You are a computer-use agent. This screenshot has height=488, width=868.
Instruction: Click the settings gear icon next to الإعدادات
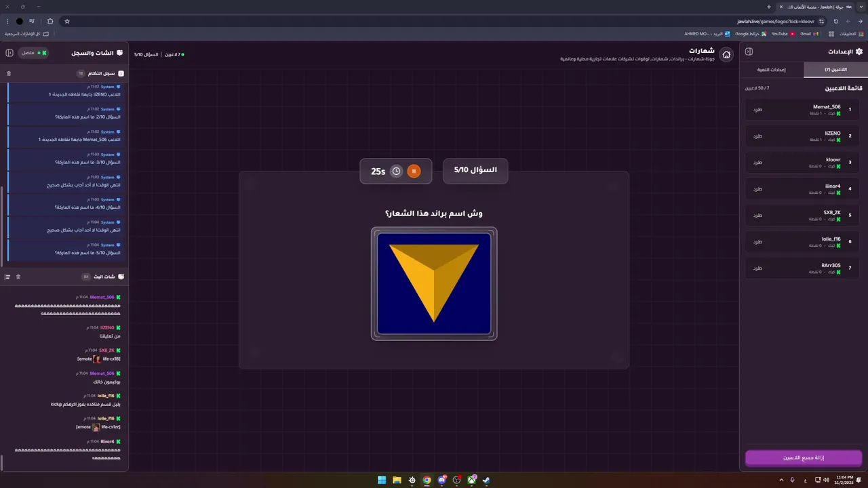coord(859,52)
